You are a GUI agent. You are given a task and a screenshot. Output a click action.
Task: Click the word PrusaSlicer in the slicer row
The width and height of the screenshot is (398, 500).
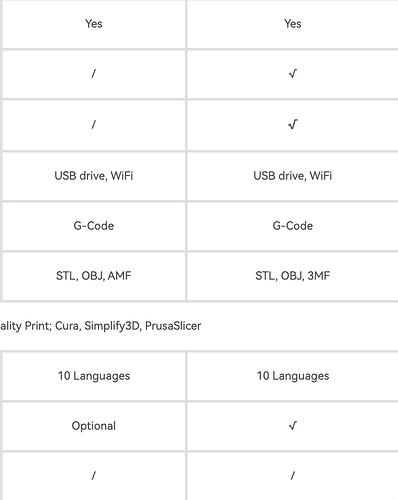point(173,326)
